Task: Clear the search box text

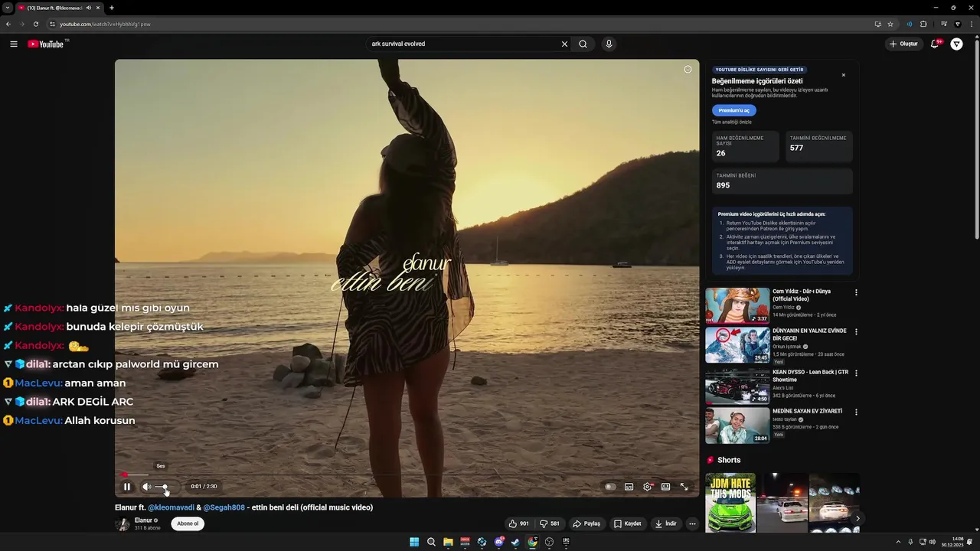Action: 564,44
